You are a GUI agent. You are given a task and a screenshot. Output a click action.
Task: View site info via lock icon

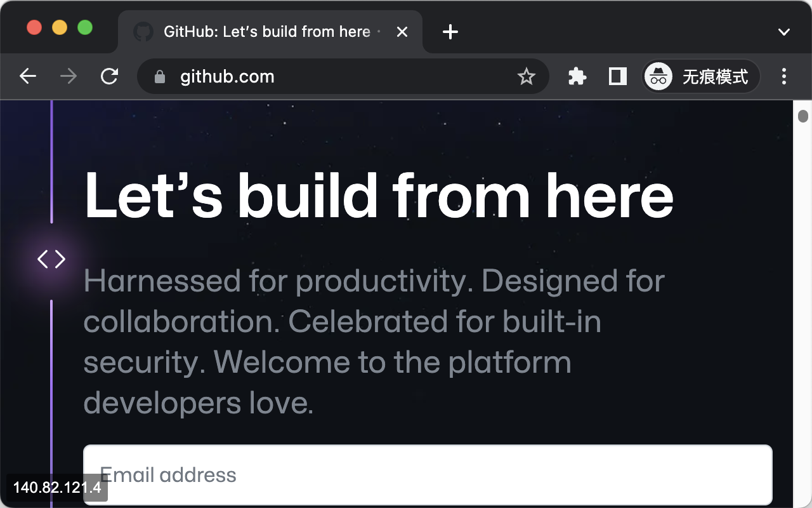(x=160, y=77)
